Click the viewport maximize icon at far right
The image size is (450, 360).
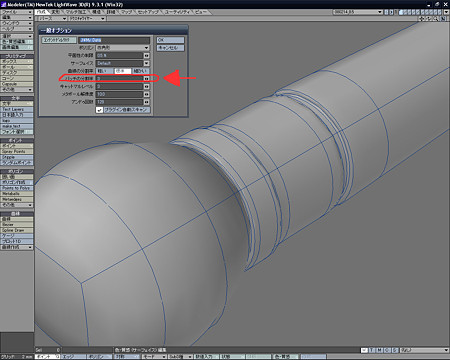point(443,19)
